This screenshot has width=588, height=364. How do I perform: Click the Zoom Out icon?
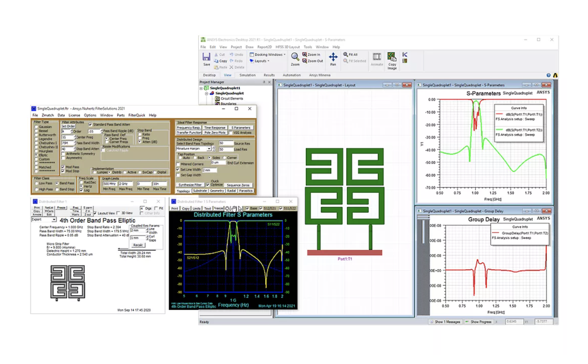(x=305, y=61)
